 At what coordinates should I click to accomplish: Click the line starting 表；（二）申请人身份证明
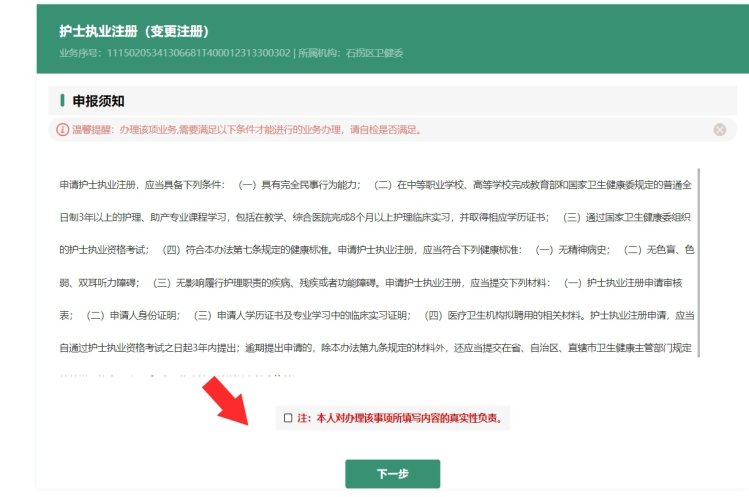pos(376,314)
